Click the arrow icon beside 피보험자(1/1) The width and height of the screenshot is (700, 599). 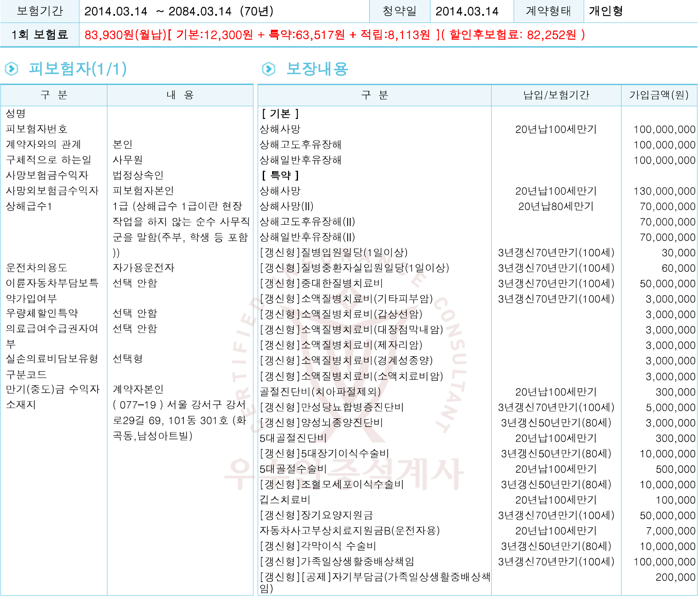pos(11,69)
